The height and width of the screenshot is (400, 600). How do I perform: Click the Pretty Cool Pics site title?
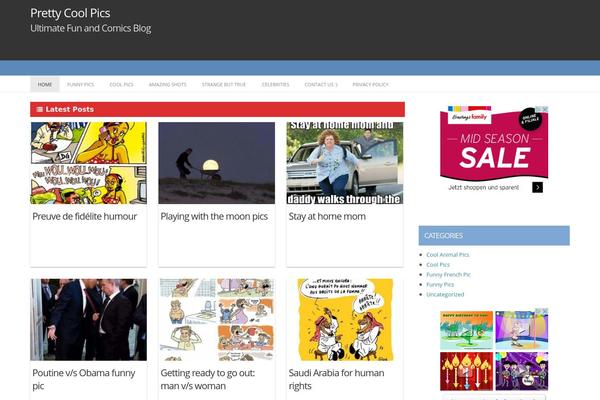point(70,13)
